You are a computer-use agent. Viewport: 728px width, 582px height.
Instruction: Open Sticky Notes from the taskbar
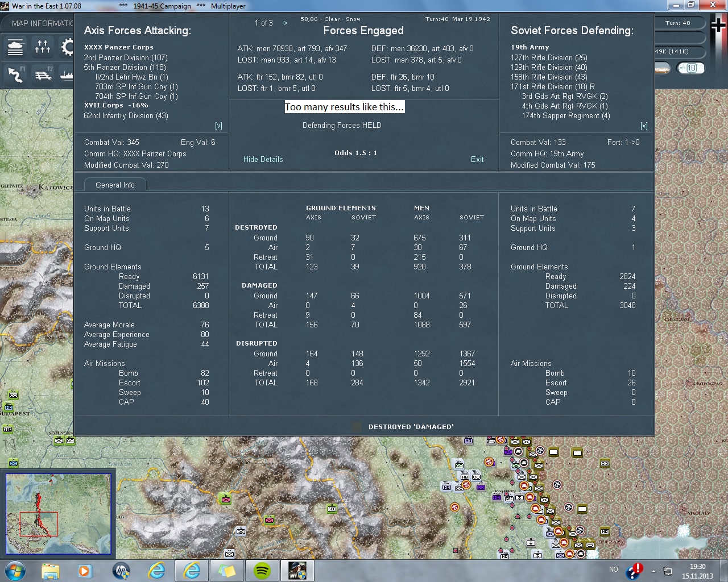tap(227, 569)
